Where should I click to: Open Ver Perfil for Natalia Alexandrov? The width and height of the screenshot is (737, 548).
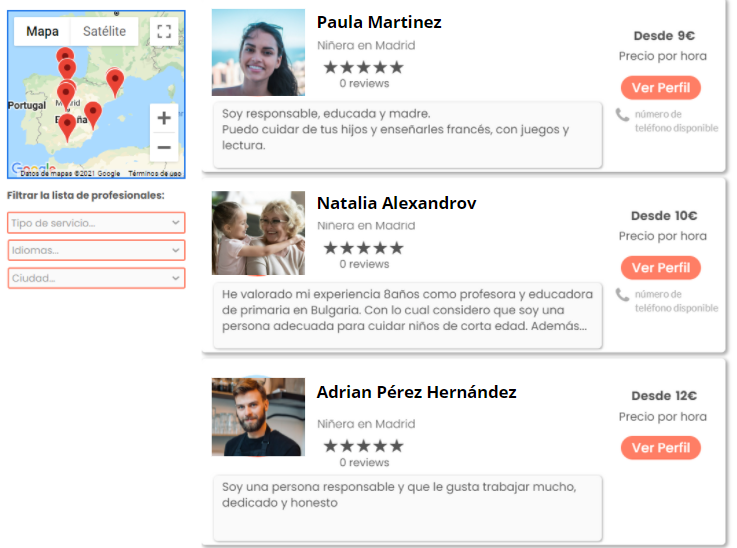point(660,268)
